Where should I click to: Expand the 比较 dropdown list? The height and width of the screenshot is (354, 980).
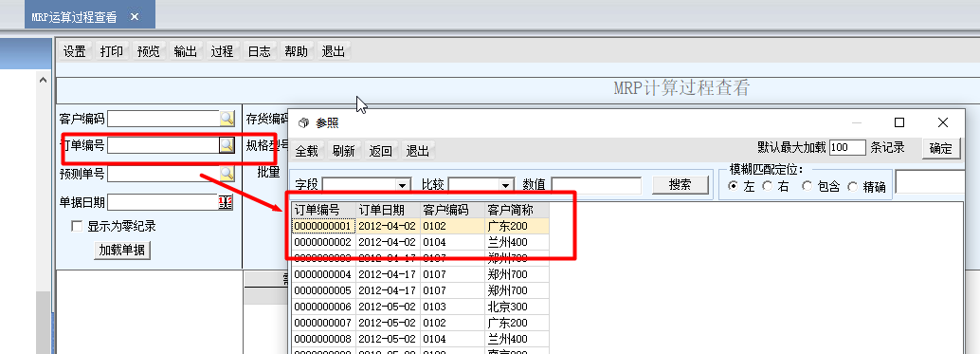[505, 185]
